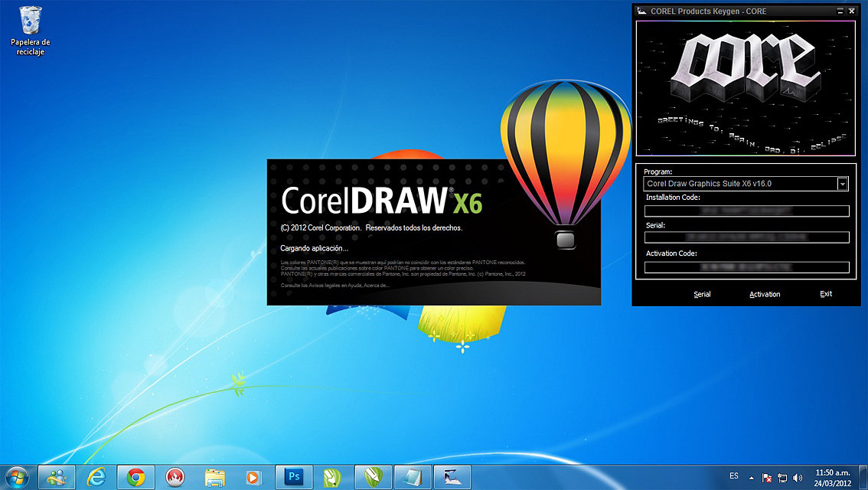Click the "COREL Products Keygen - CORE" title text
868x490 pixels.
click(x=708, y=11)
